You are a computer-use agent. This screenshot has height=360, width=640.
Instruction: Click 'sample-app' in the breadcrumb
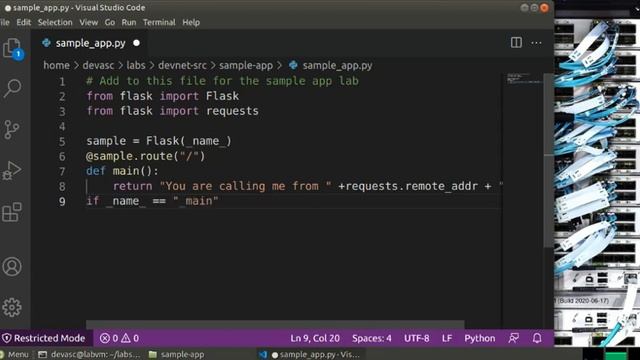coord(246,65)
